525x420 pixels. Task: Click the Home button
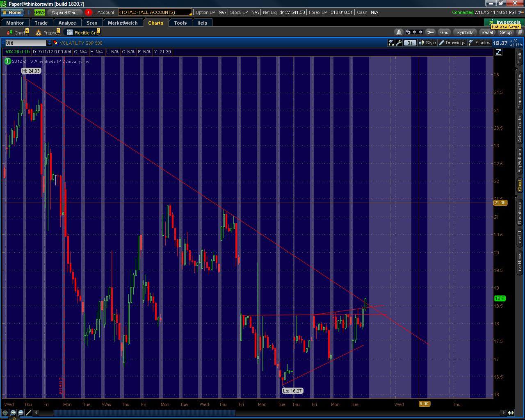tap(12, 12)
